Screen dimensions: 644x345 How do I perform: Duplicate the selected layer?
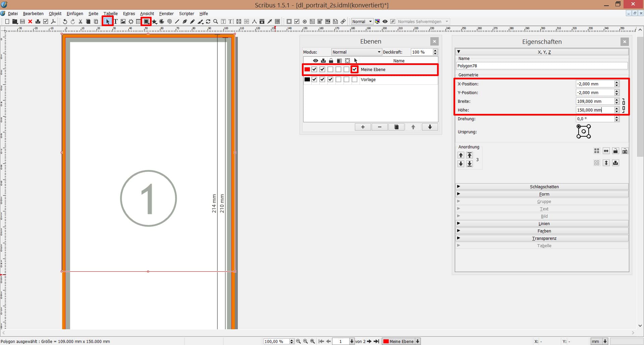click(x=396, y=127)
